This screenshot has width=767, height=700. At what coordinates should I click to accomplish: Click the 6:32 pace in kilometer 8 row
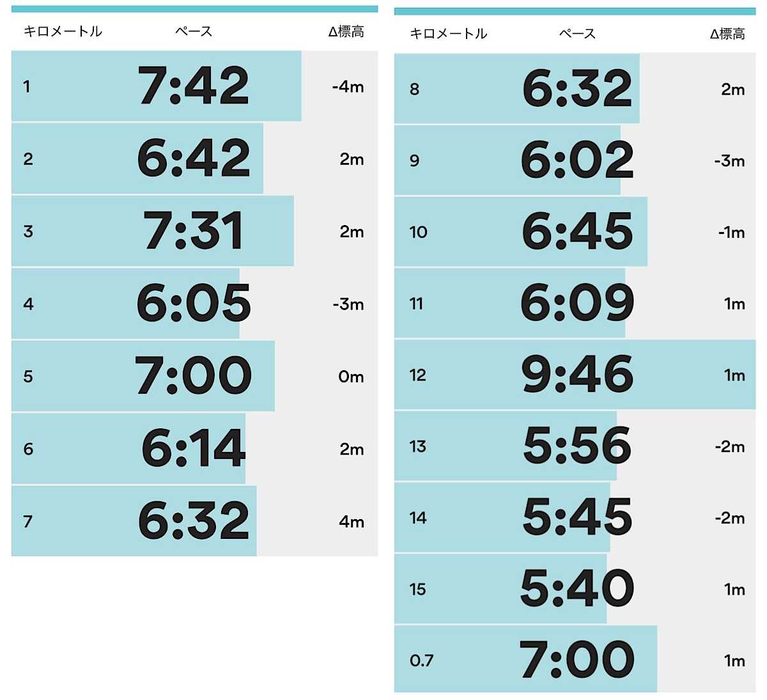point(577,89)
